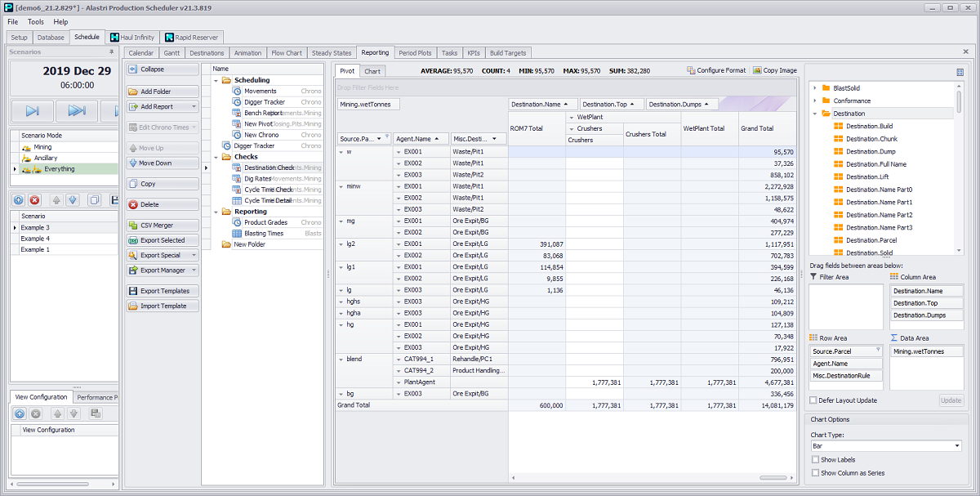Open the Add Report dropdown arrow
The width and height of the screenshot is (980, 496).
194,106
